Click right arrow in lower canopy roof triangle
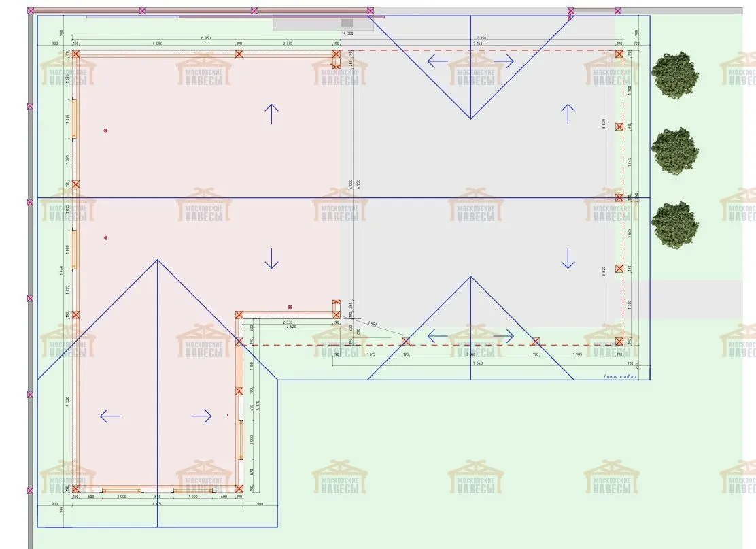This screenshot has width=756, height=549. [x=503, y=335]
